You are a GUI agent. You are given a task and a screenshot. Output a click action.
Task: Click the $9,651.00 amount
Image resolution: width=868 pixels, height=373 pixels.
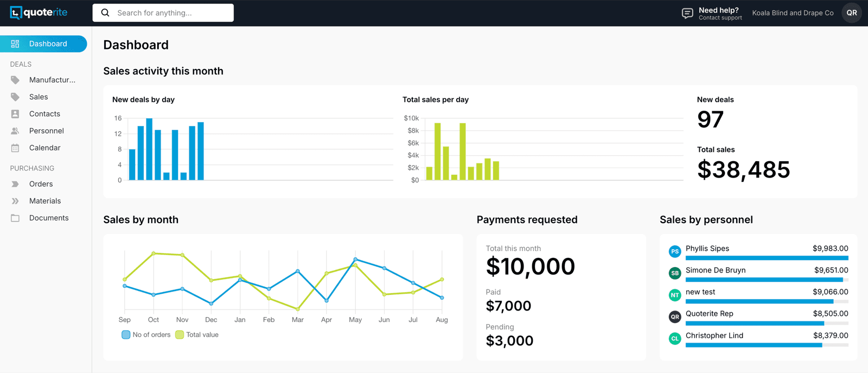click(x=831, y=270)
